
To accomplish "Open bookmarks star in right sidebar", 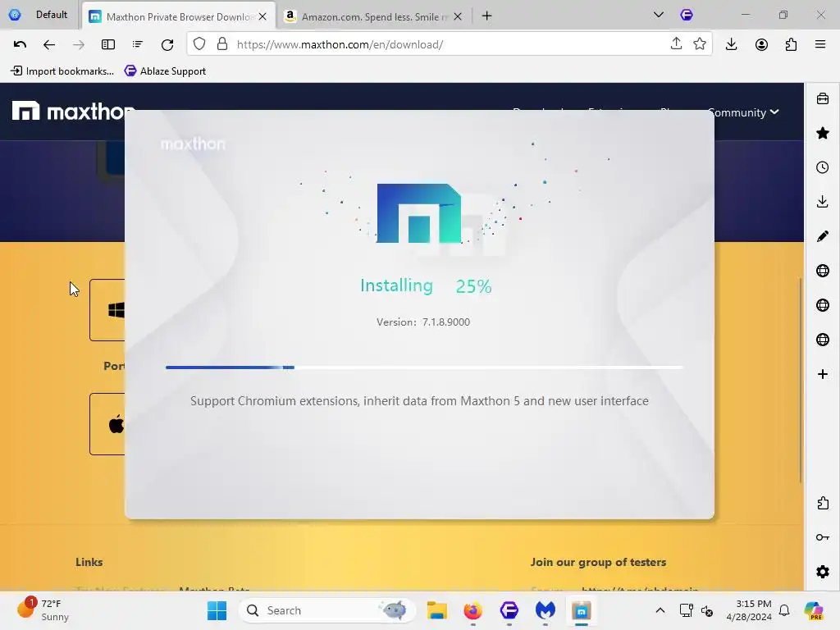I will (x=823, y=133).
